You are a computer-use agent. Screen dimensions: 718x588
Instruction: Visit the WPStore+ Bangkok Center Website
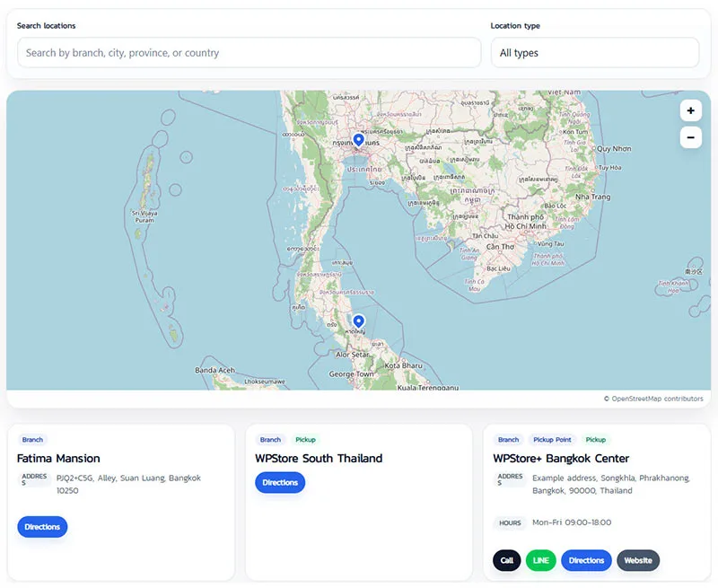638,560
